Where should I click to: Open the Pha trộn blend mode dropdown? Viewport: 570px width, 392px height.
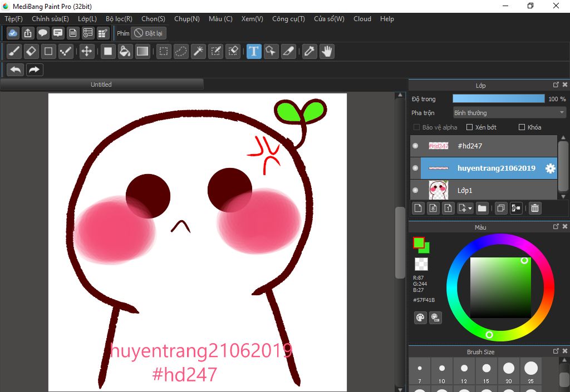coord(509,113)
